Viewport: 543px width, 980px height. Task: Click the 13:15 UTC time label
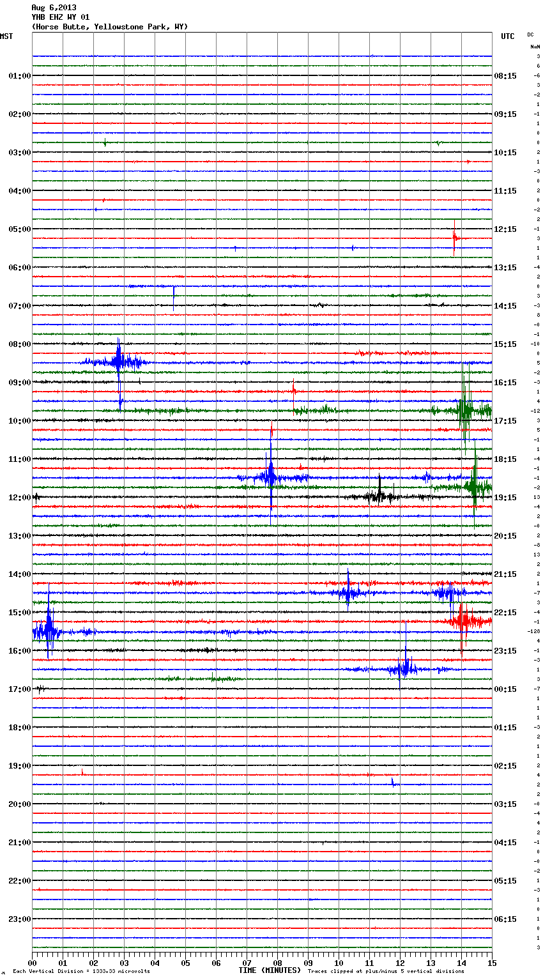[505, 268]
